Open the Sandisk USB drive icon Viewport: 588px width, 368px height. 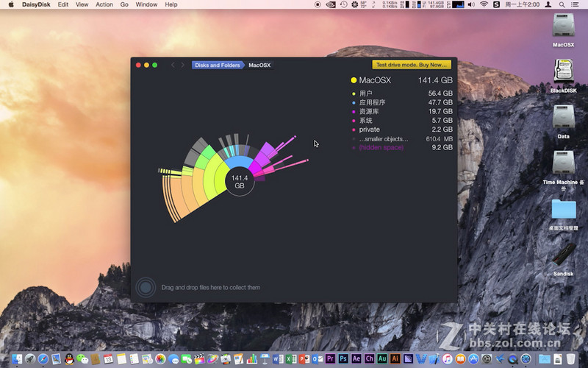point(563,255)
